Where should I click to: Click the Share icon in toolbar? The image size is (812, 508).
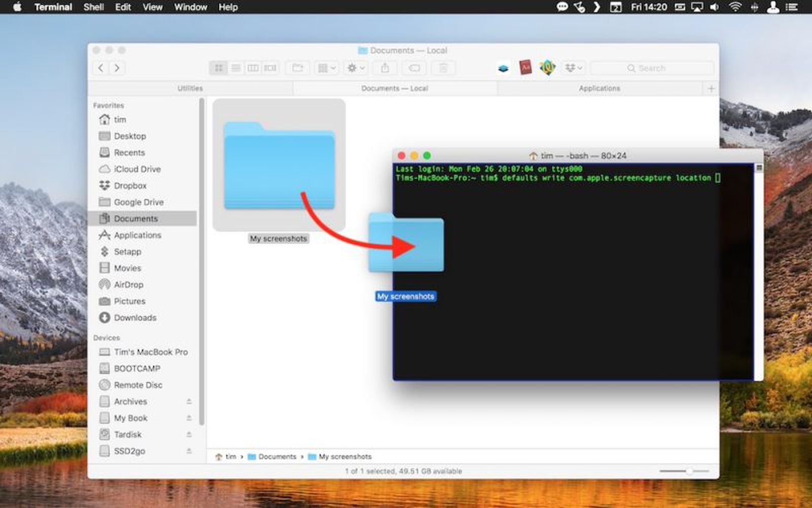385,68
